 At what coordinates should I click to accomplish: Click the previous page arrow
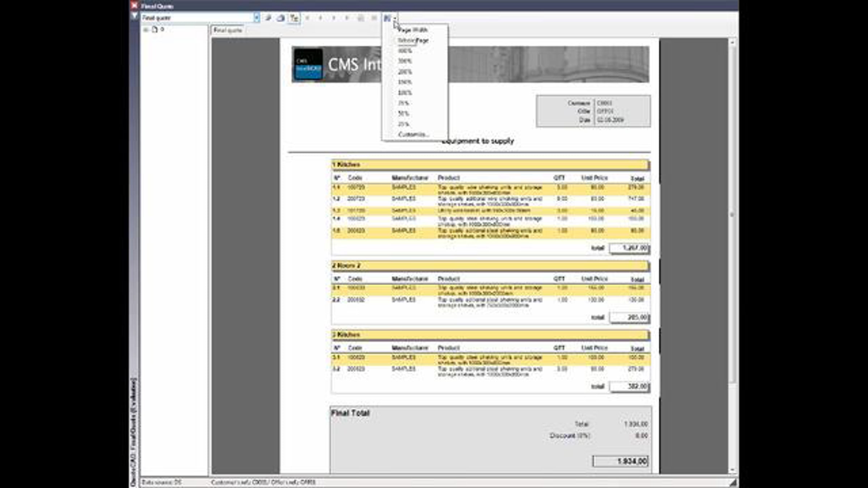coord(320,18)
